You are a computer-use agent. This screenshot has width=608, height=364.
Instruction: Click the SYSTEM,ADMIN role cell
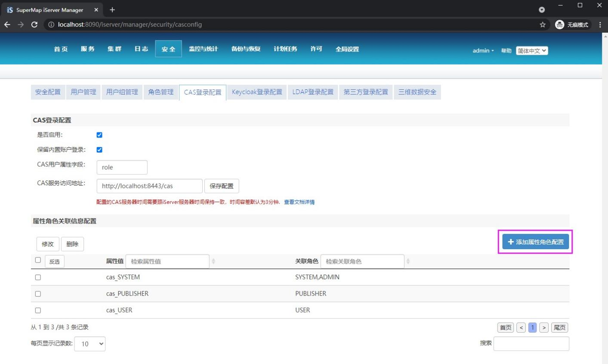pos(318,277)
